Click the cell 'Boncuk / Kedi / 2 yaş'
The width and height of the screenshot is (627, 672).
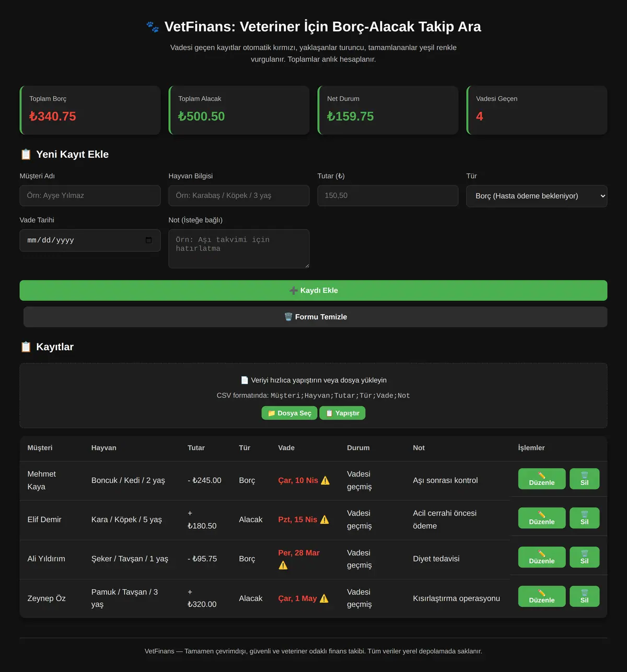(x=128, y=480)
